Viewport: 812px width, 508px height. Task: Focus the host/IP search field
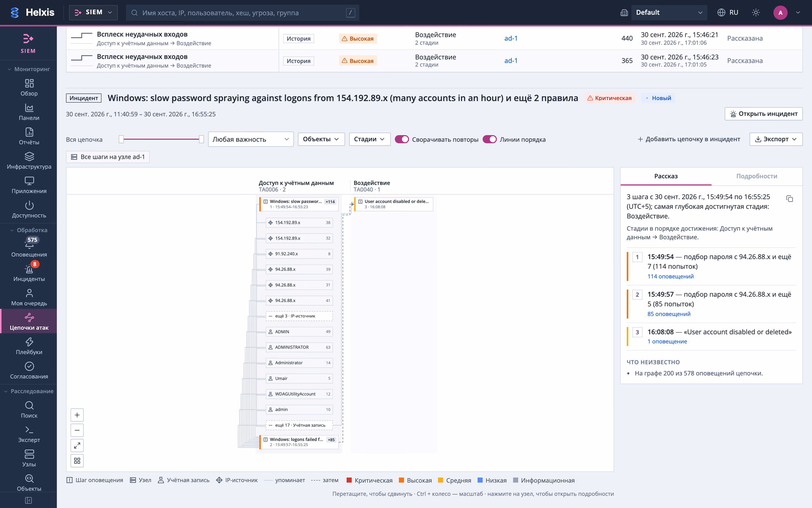click(242, 13)
